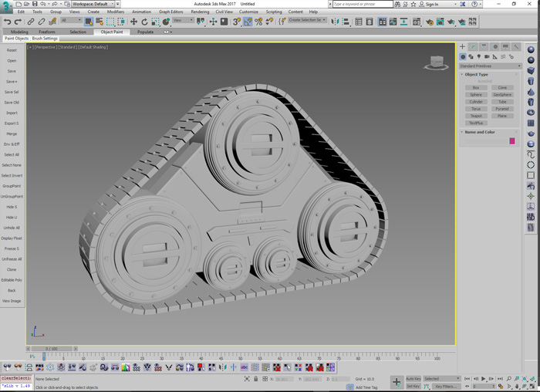This screenshot has width=540, height=392.
Task: Toggle the 3D Snaps button
Action: click(x=237, y=22)
